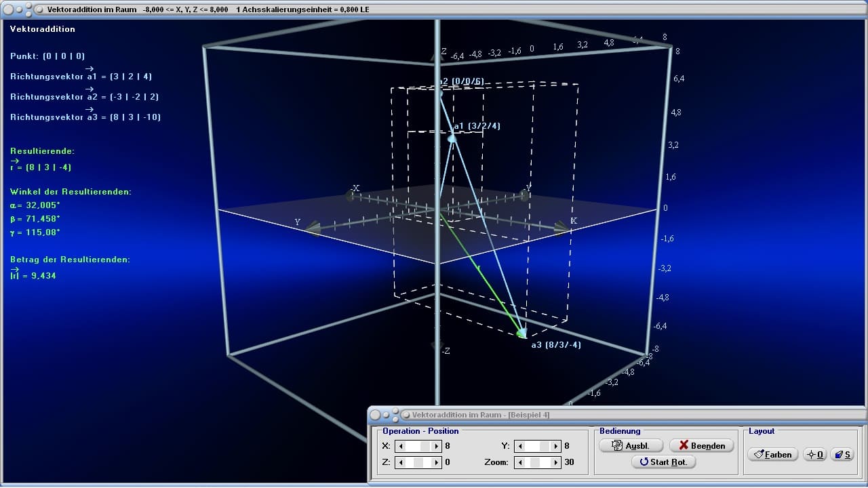Click the Ausbl. button
The image size is (868, 488).
point(631,445)
